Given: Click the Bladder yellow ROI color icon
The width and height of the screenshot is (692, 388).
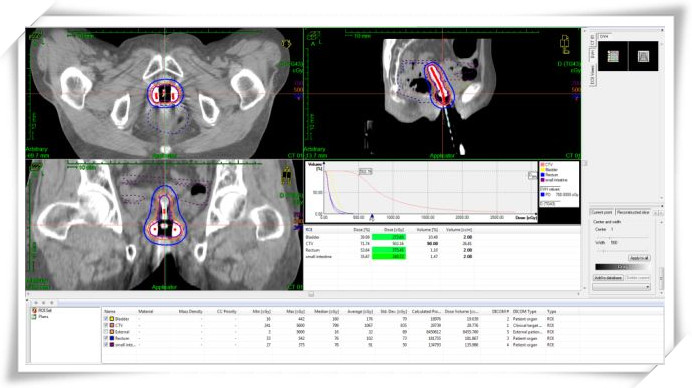Looking at the screenshot, I should [112, 319].
